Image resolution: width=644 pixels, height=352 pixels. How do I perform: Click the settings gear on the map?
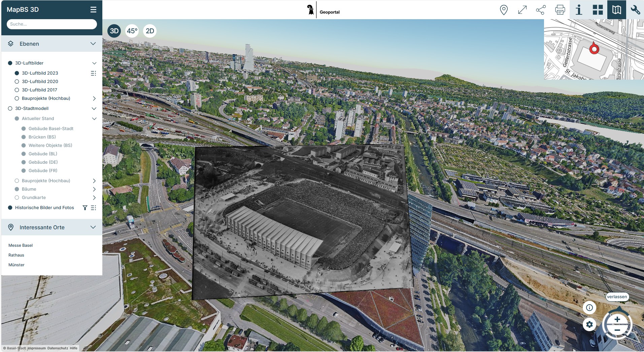click(589, 324)
